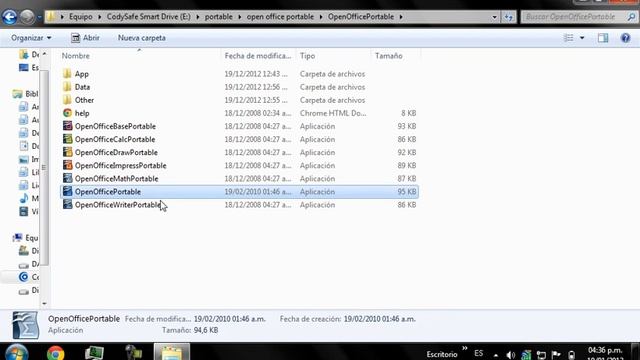Select the Data folder icon
Screen dimensions: 640x360
[67, 87]
